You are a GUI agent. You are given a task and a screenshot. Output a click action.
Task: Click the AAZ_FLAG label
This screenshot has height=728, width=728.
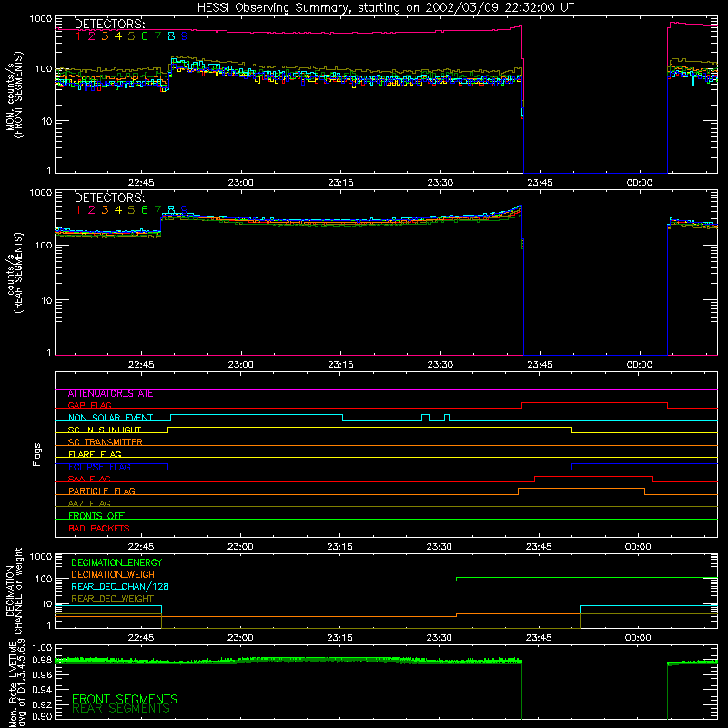pos(89,504)
